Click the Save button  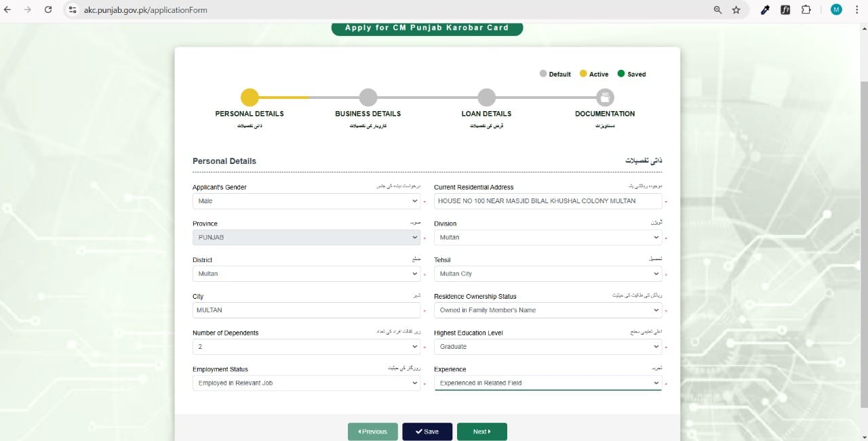[x=427, y=431]
